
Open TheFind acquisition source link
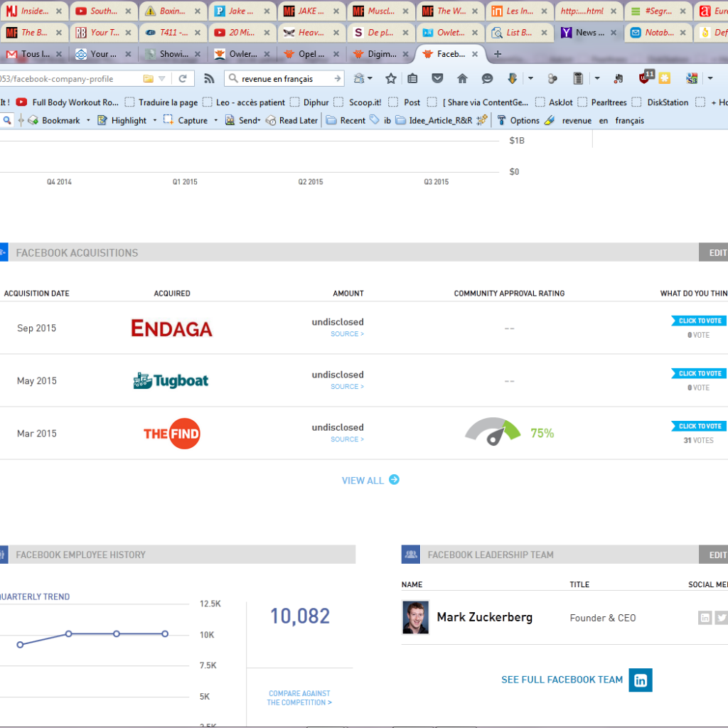(x=347, y=439)
